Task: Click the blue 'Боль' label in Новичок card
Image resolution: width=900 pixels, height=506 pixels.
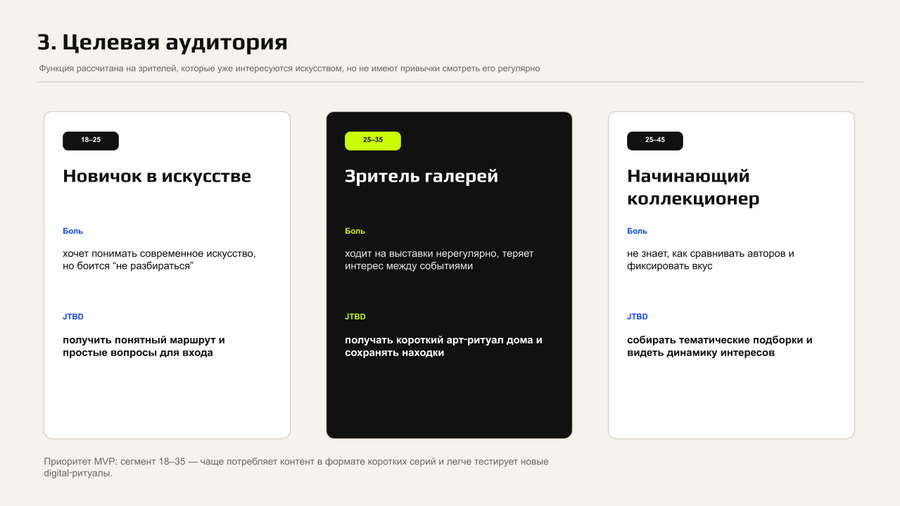Action: (73, 231)
